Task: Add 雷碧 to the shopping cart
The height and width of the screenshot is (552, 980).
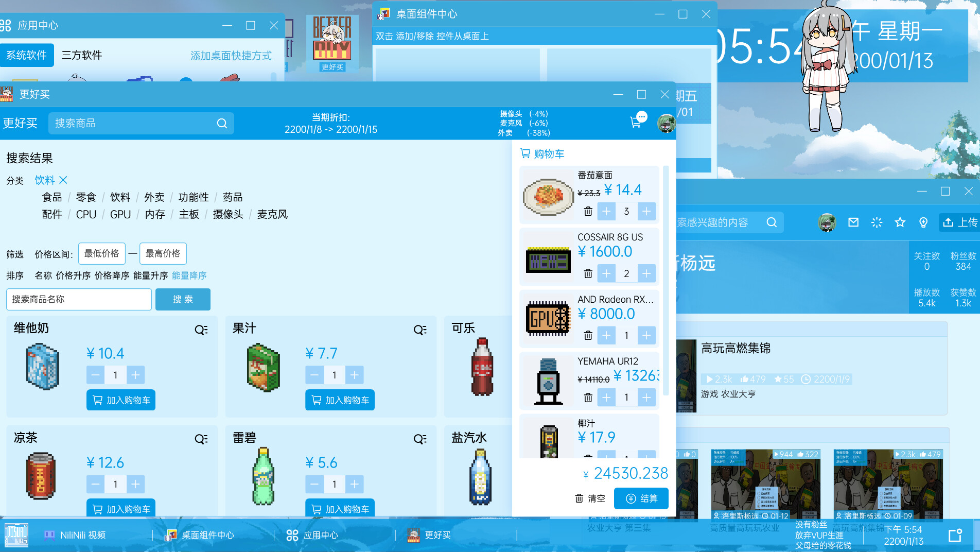Action: coord(340,508)
